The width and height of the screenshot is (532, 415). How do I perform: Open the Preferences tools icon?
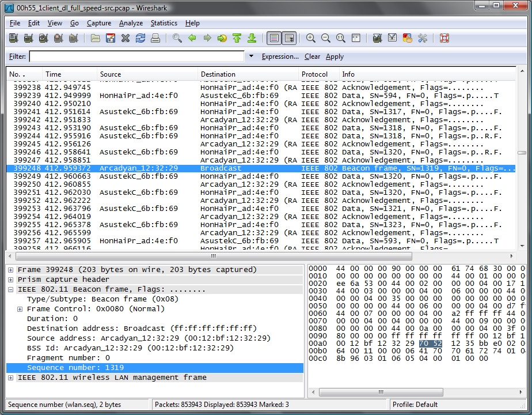(x=422, y=39)
